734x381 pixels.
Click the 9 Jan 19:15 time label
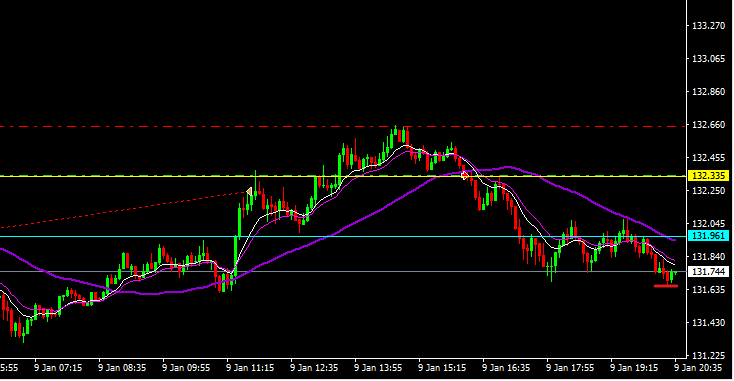634,368
